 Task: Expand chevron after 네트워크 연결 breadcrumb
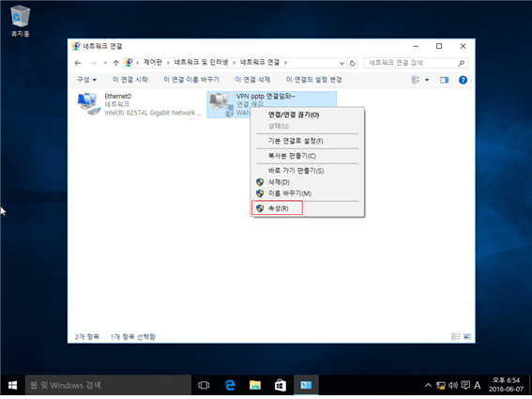285,63
